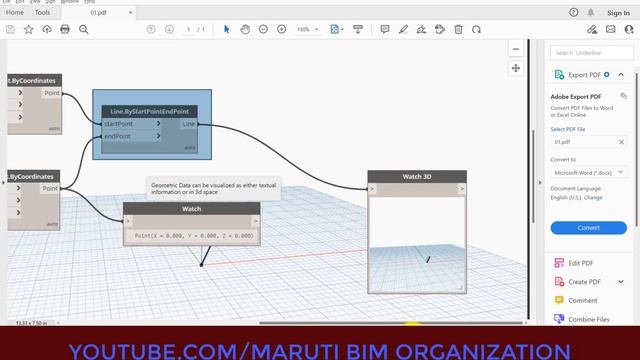Click the horizontal scrollbar thumb
This screenshot has height=360, width=640.
(x=391, y=323)
